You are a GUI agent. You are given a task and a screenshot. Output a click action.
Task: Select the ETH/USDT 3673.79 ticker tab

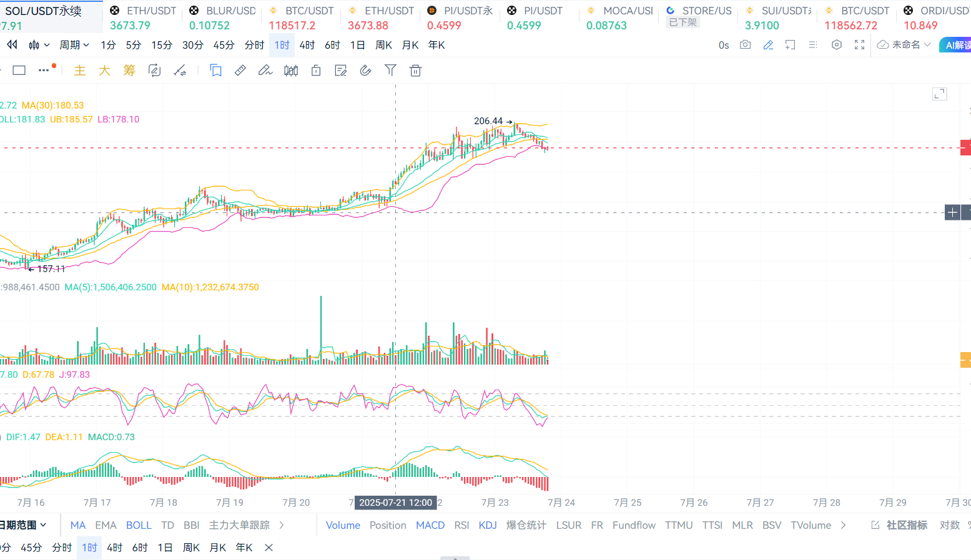144,18
